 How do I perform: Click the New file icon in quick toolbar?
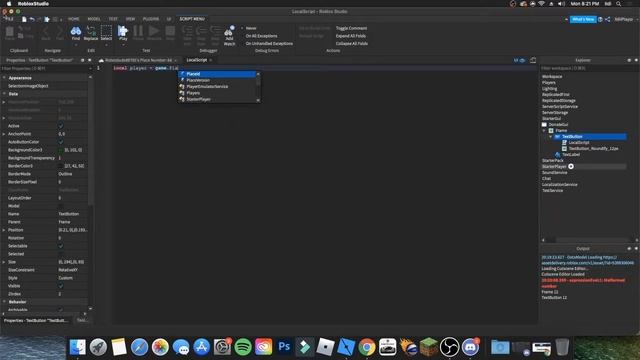click(24, 19)
